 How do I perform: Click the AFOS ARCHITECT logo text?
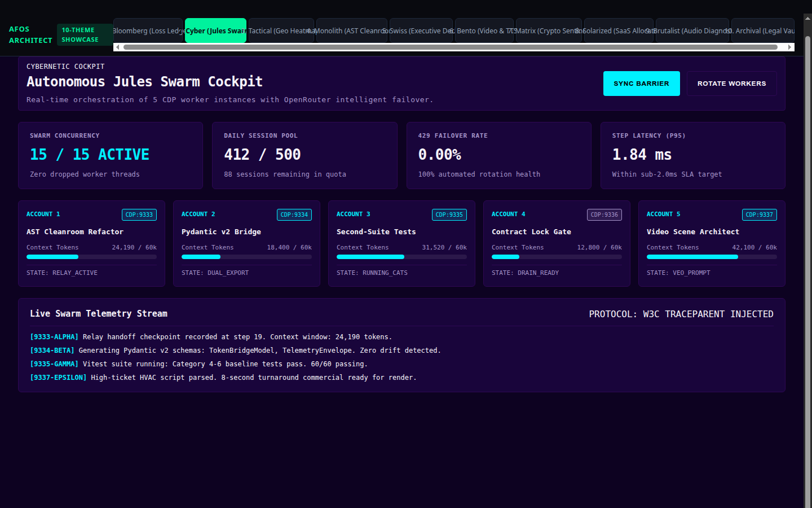click(30, 35)
